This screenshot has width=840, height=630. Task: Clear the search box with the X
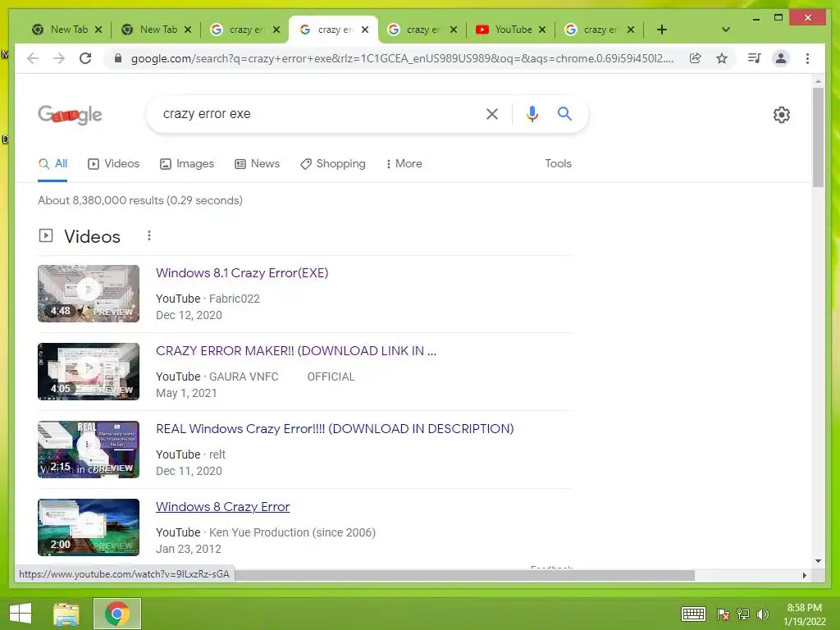pos(492,113)
